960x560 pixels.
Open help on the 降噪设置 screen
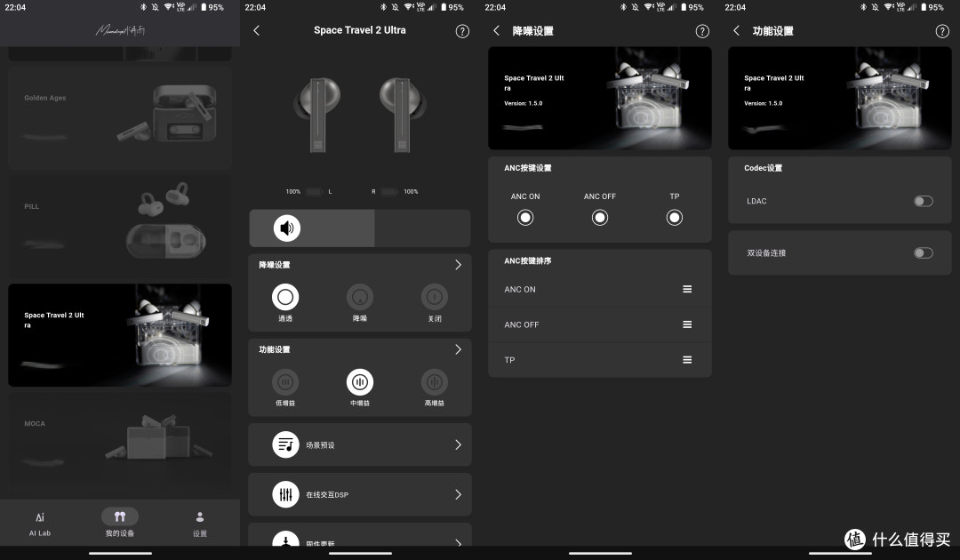pyautogui.click(x=702, y=31)
